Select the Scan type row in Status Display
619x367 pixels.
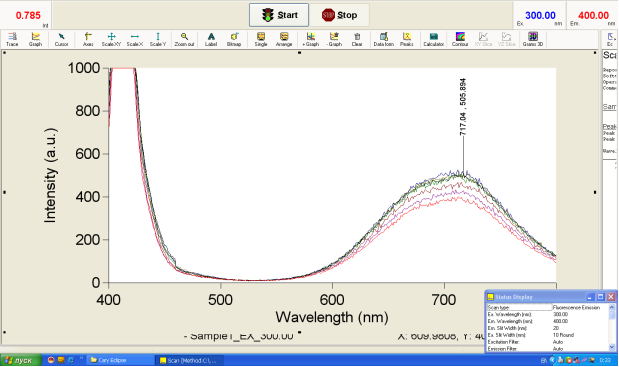point(548,307)
